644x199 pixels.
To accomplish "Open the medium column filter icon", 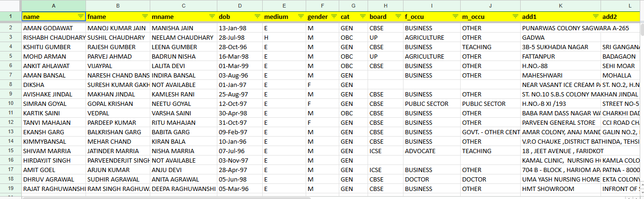I will pos(301,17).
